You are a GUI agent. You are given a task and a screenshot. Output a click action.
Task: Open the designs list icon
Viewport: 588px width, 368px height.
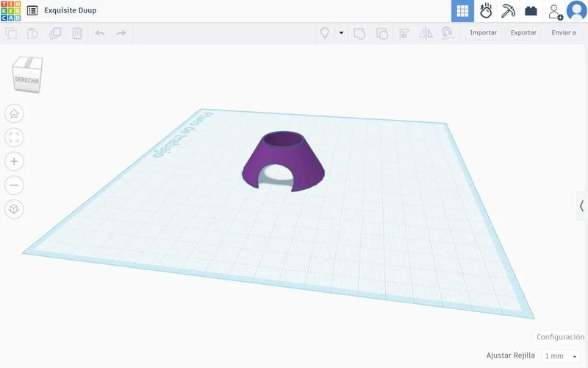tap(32, 10)
